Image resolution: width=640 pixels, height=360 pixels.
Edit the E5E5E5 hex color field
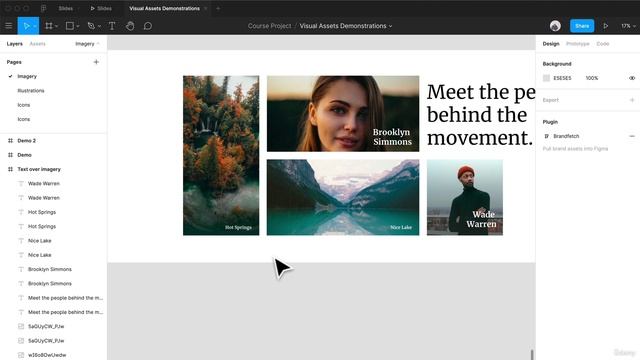point(562,78)
